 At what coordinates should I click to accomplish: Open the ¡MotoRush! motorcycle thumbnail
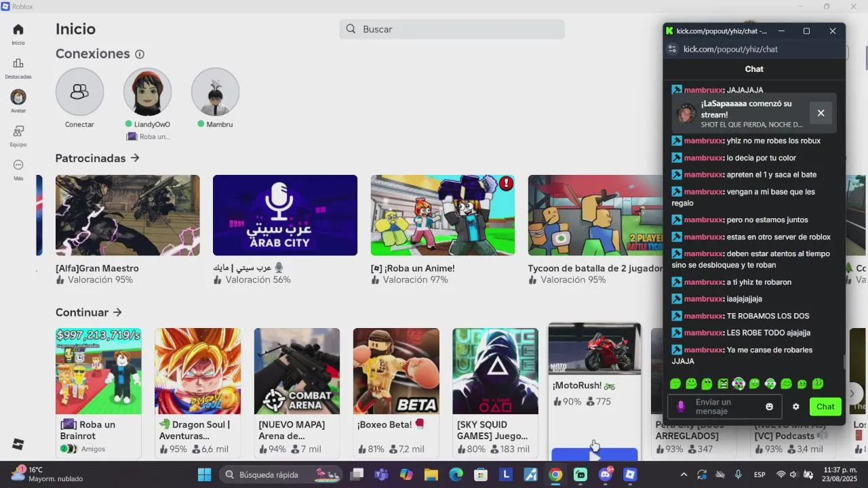click(594, 349)
